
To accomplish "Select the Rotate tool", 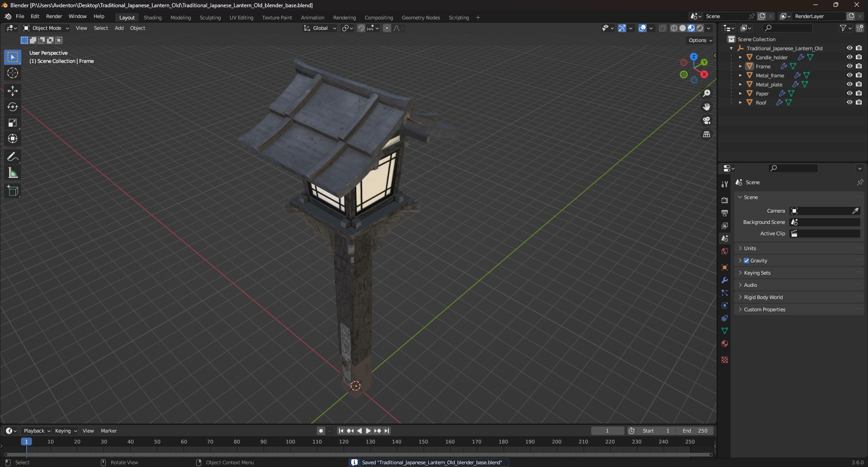I will point(13,107).
